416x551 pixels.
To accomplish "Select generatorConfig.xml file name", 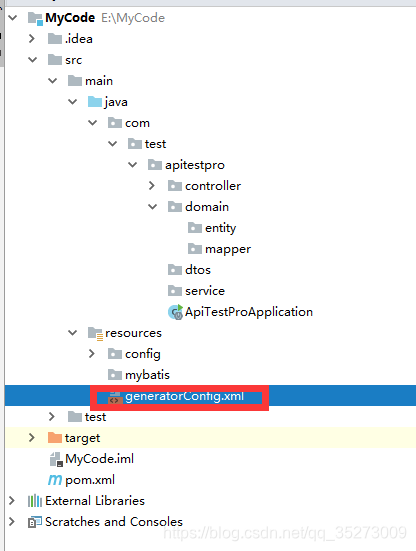I will 184,396.
